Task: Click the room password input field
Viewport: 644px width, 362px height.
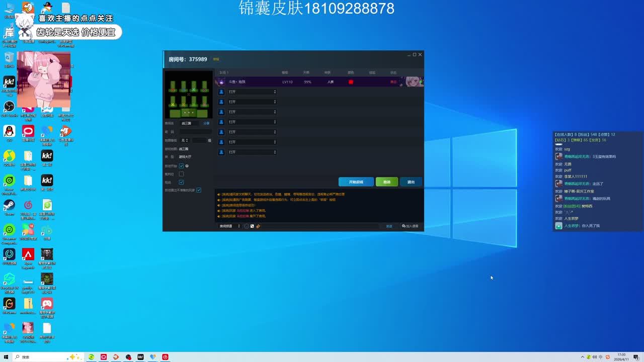Action: [195, 132]
